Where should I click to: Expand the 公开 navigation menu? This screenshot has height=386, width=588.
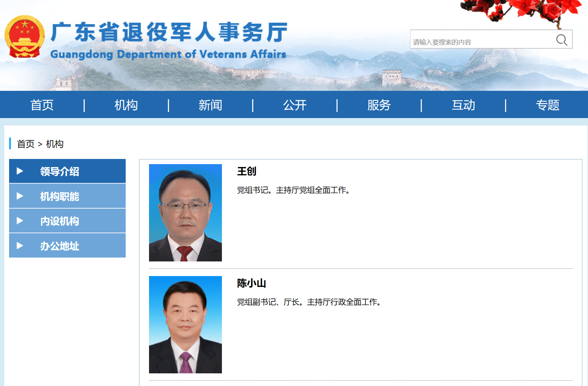294,104
